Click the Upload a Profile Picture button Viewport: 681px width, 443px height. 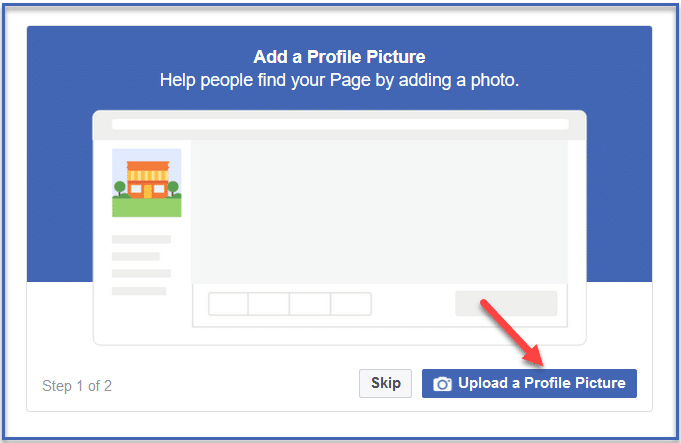pos(529,383)
